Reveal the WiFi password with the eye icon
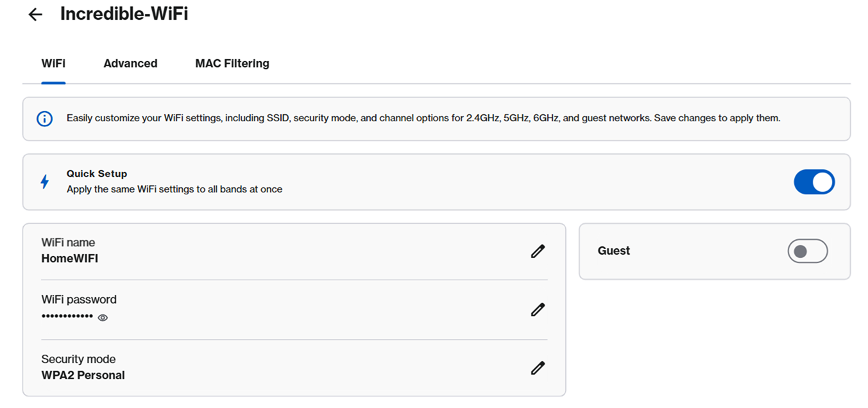The image size is (868, 408). point(102,318)
